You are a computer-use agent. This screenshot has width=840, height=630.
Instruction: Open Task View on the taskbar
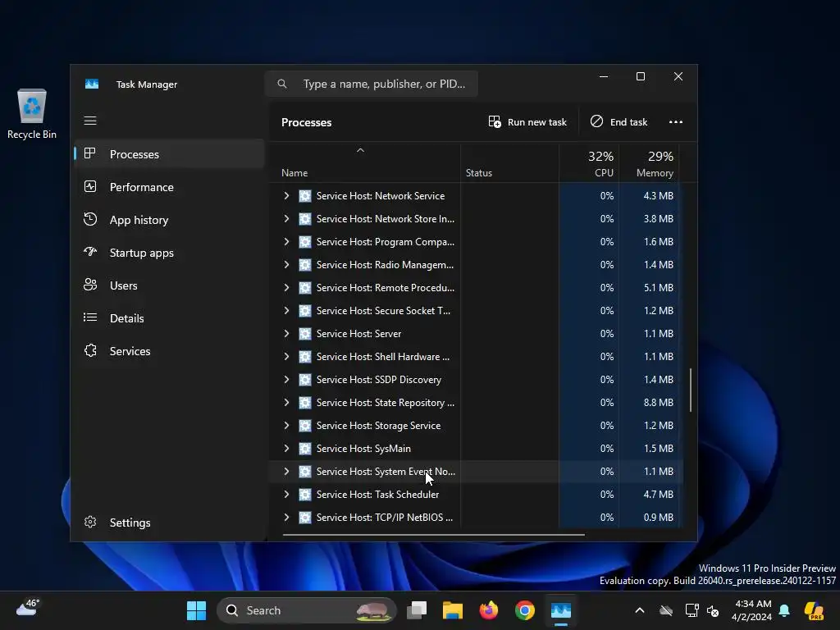(x=417, y=610)
